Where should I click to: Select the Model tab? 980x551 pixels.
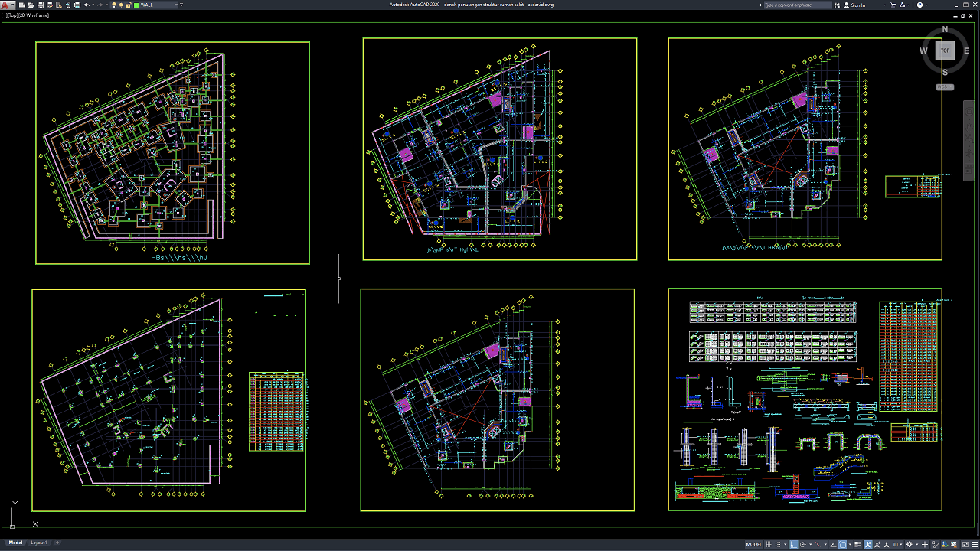point(15,543)
